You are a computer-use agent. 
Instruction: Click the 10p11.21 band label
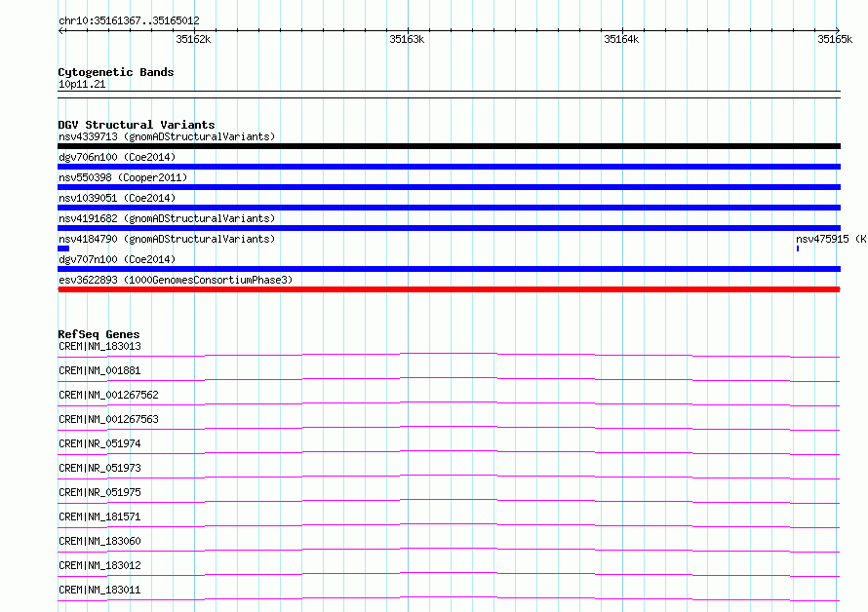tap(82, 84)
